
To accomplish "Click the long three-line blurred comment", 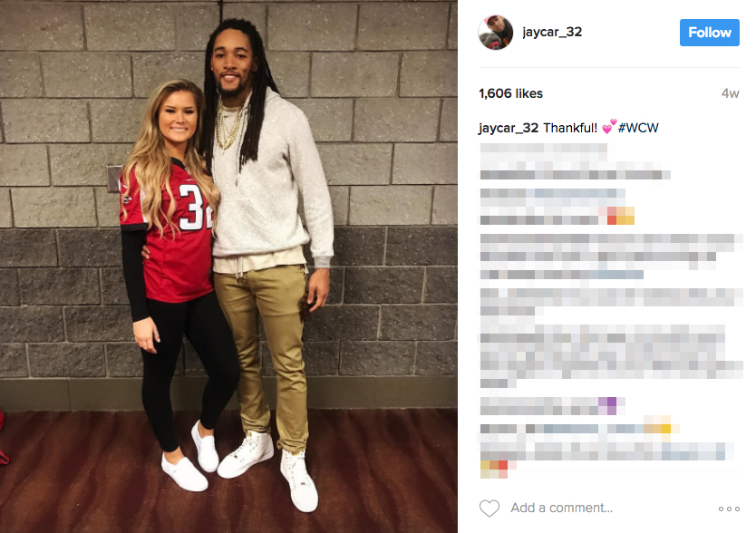I will click(x=611, y=257).
